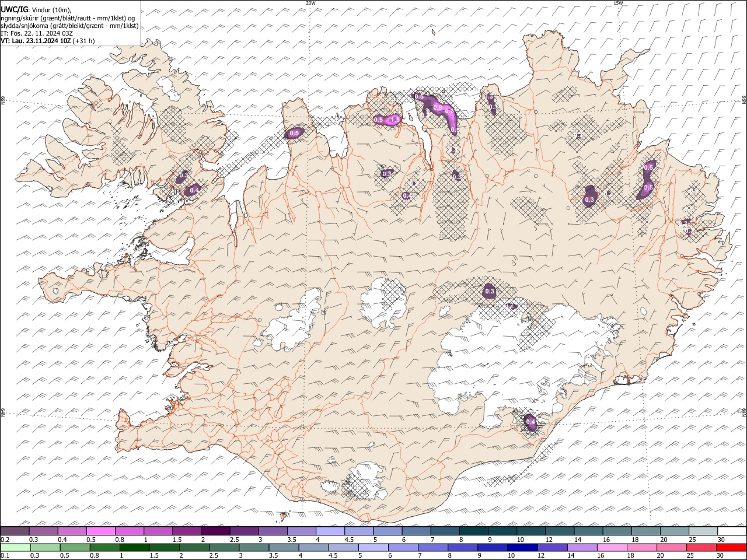Viewport: 747px width, 560px height.
Task: Click the 'VT: Lau. 23.11.2024 10Z (+31 h)' line
Action: pos(48,41)
